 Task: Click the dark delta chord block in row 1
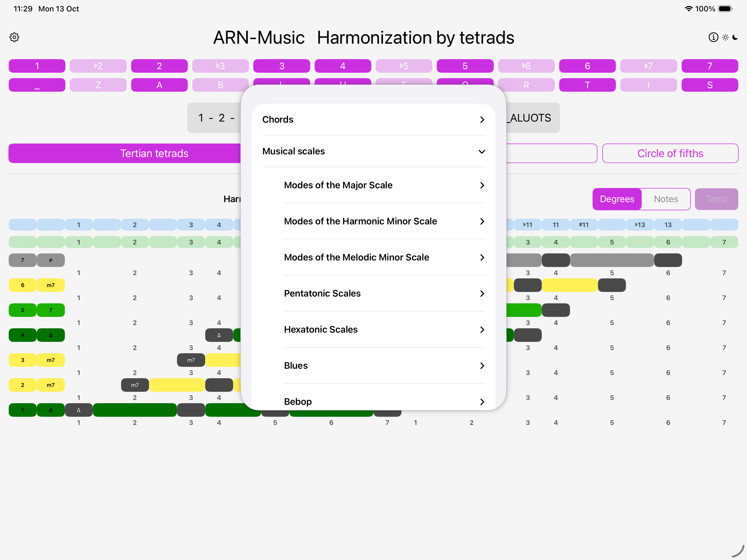pos(79,410)
